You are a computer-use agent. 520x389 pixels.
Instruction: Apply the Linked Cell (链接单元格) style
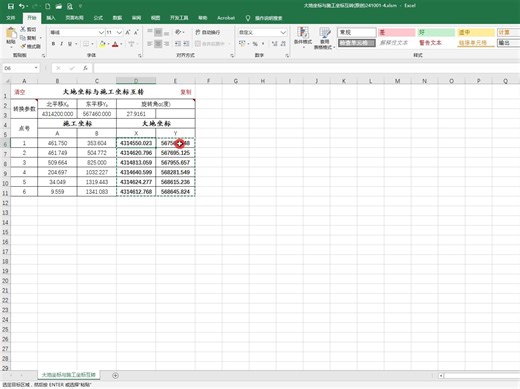pyautogui.click(x=476, y=43)
